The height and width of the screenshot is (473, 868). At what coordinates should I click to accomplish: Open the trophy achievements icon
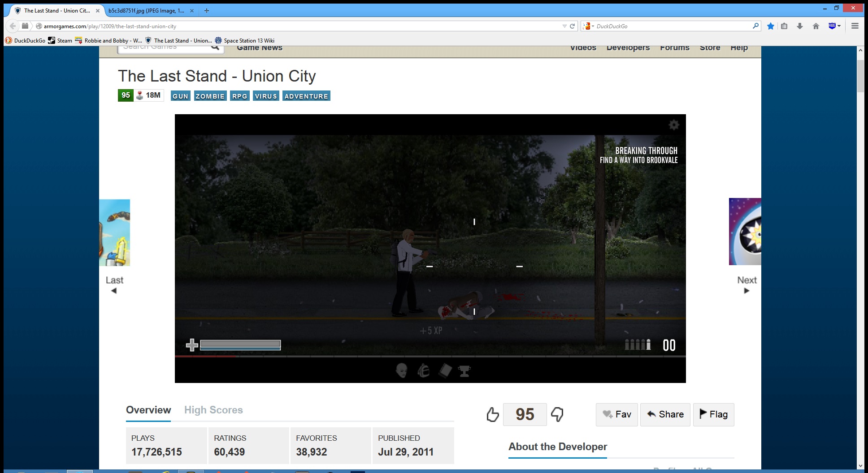(x=464, y=370)
